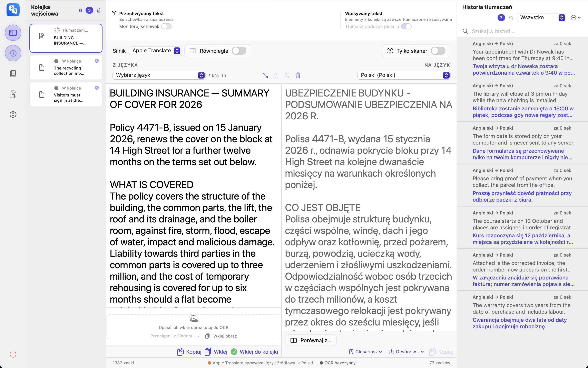Open the translation history clock icon

(13, 53)
